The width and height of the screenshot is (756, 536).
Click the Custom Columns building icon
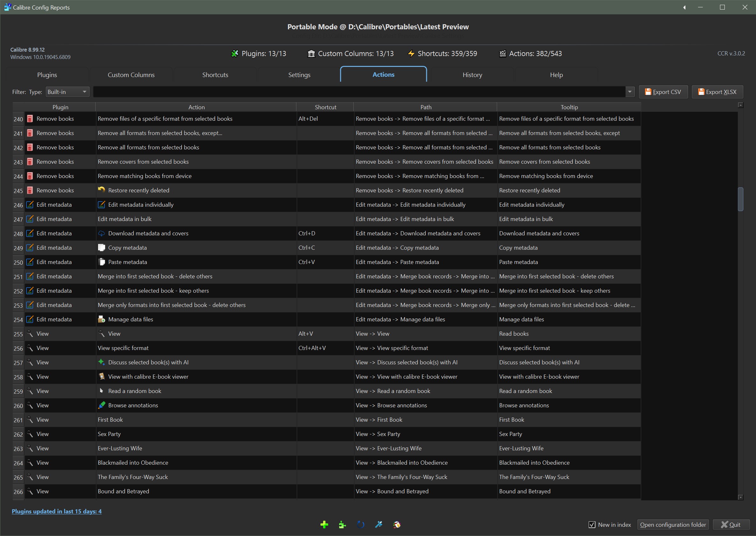pos(311,54)
